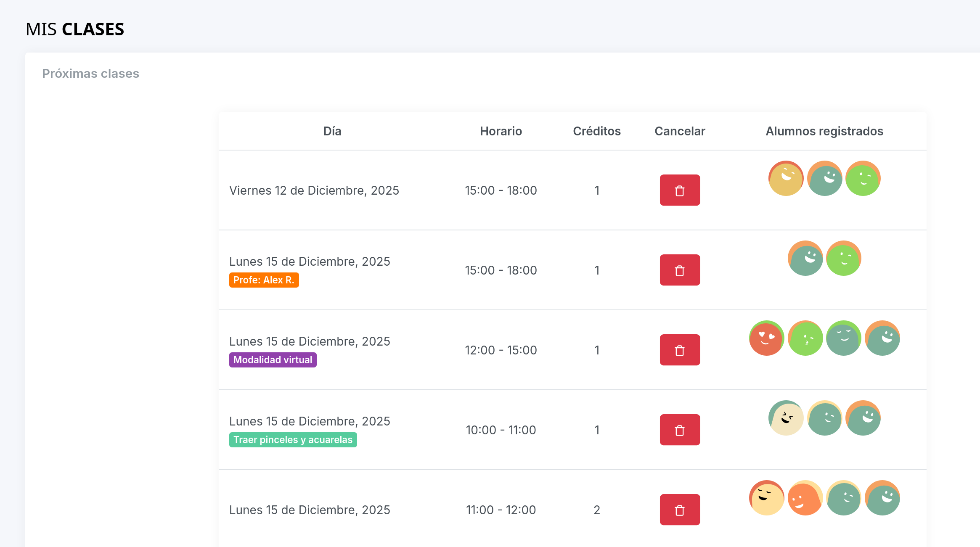This screenshot has width=980, height=547.
Task: Click bright green avatar in Viernes row
Action: click(863, 178)
